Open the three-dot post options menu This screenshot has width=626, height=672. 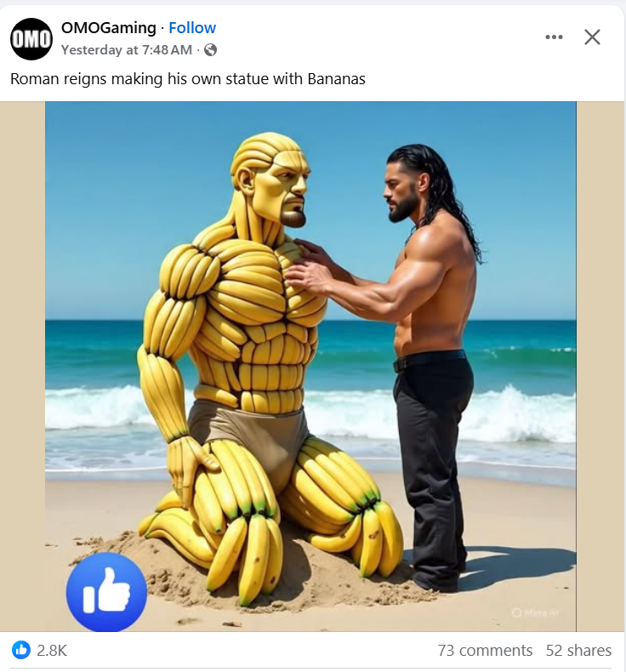pyautogui.click(x=554, y=37)
